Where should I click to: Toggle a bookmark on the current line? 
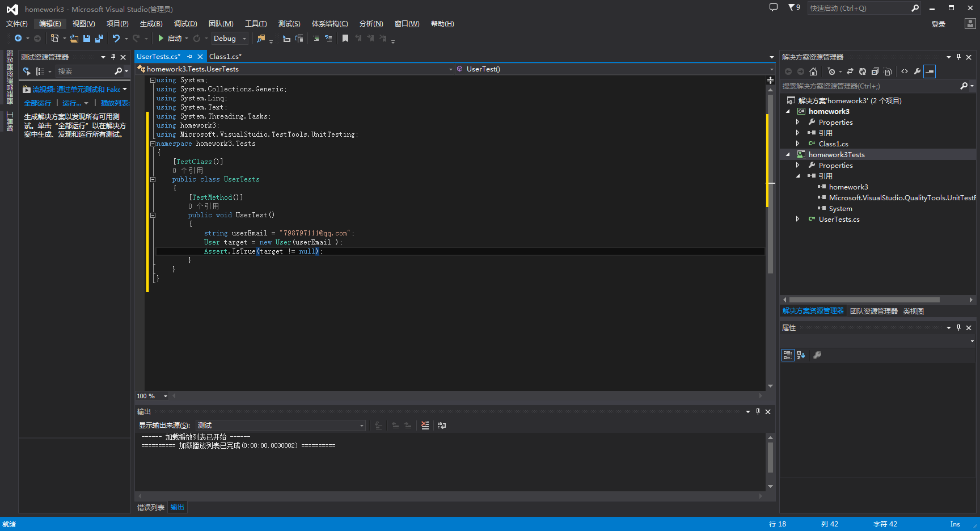click(345, 39)
